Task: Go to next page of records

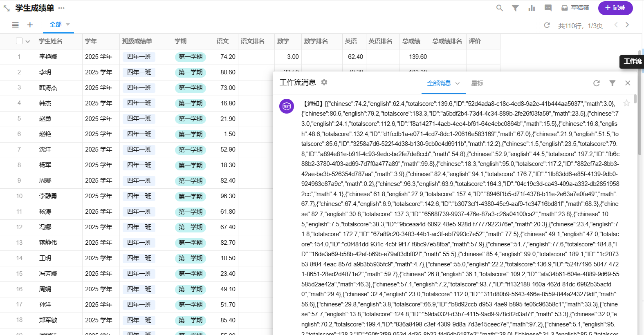Action: (627, 25)
